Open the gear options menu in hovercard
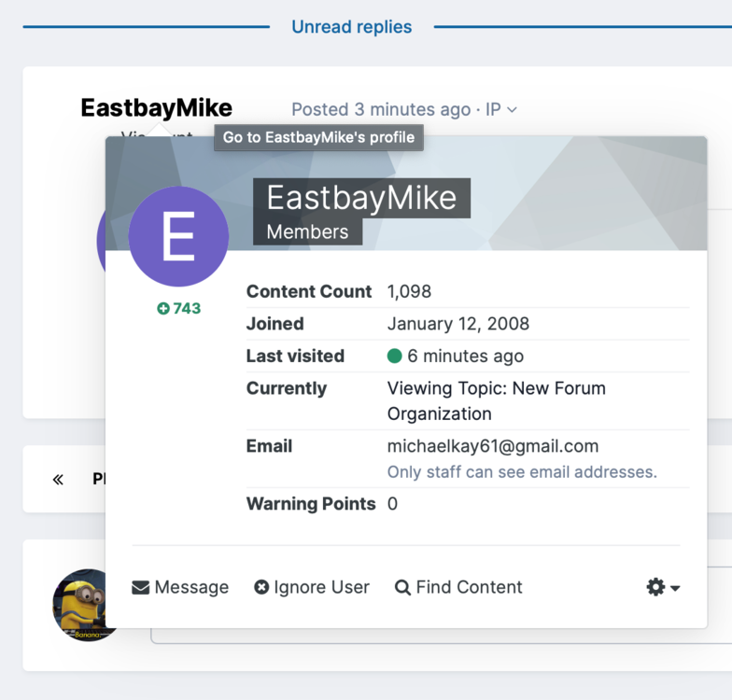 coord(663,587)
